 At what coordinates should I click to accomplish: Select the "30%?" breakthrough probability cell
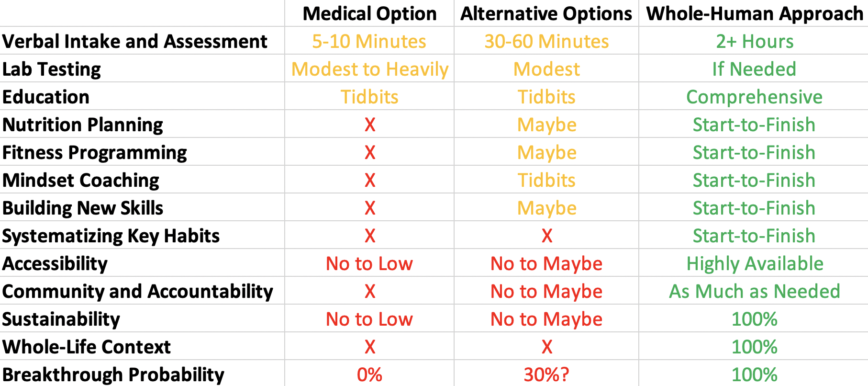pyautogui.click(x=546, y=375)
